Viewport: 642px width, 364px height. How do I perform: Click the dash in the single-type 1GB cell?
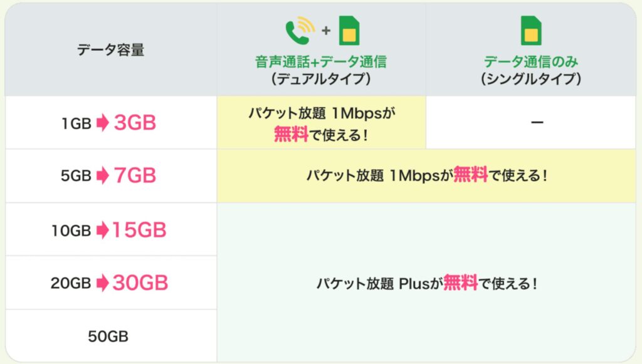pos(537,123)
